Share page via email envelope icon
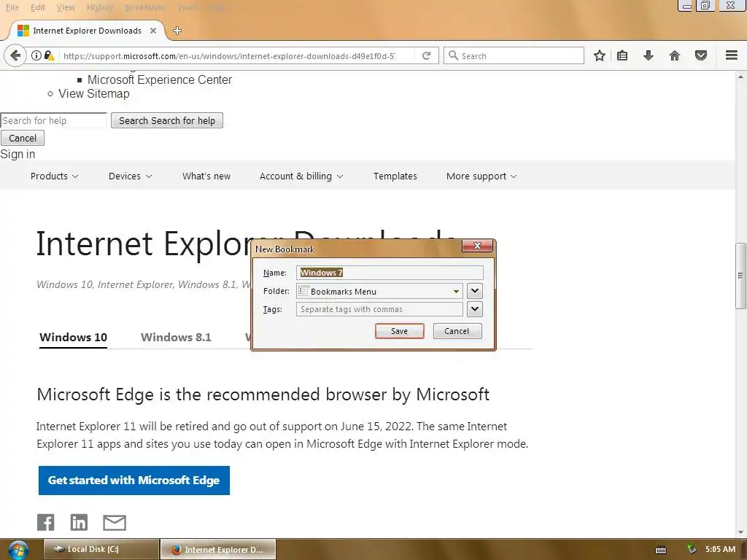The height and width of the screenshot is (560, 747). click(115, 522)
